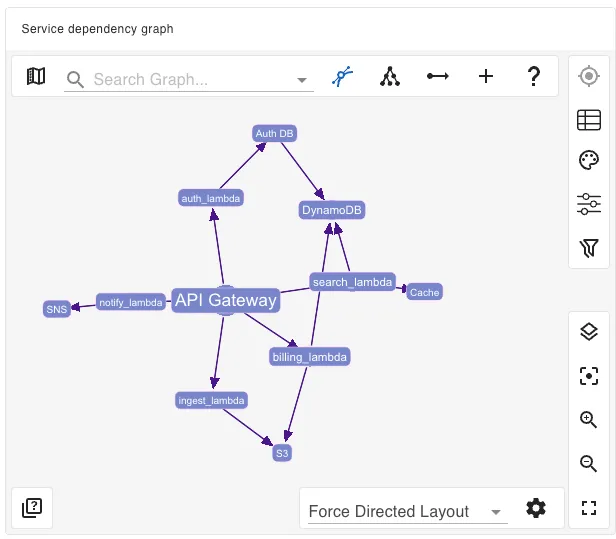Open the color palette icon
Viewport: 616px width, 539px height.
[x=588, y=160]
